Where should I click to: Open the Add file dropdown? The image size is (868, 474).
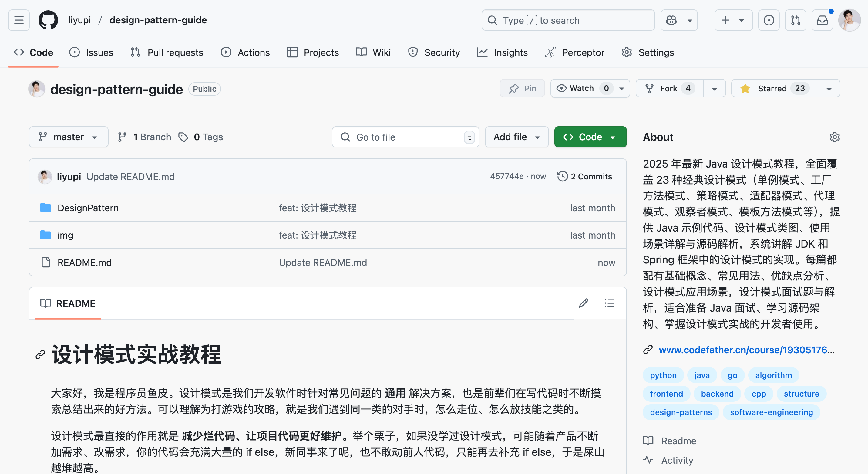[x=516, y=137]
